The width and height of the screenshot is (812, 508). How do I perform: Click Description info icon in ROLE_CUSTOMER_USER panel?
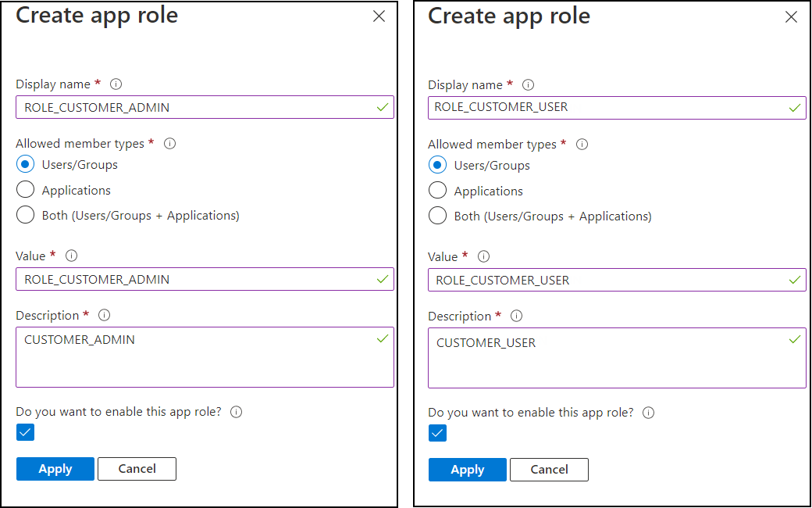[516, 316]
